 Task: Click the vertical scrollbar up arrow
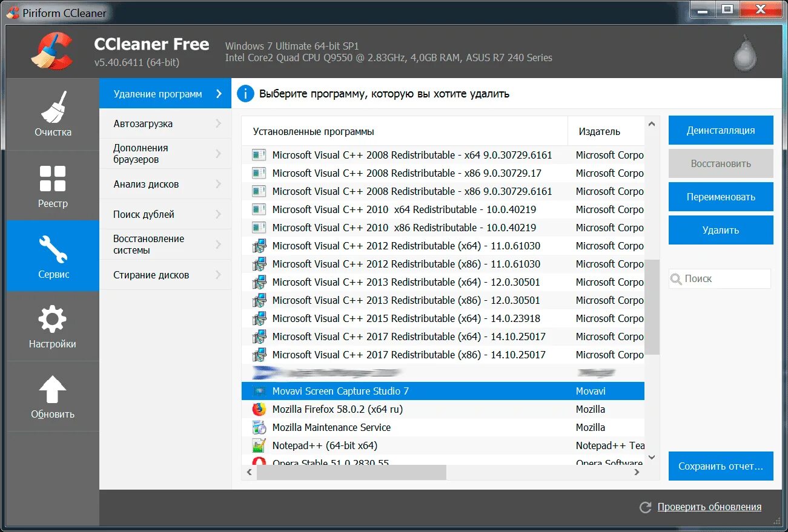652,124
